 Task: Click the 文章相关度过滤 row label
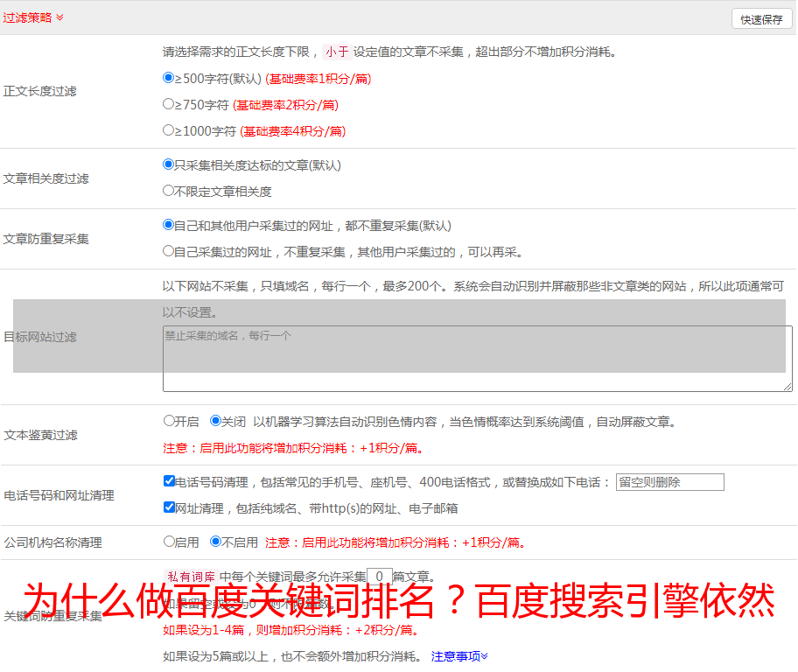pos(45,178)
